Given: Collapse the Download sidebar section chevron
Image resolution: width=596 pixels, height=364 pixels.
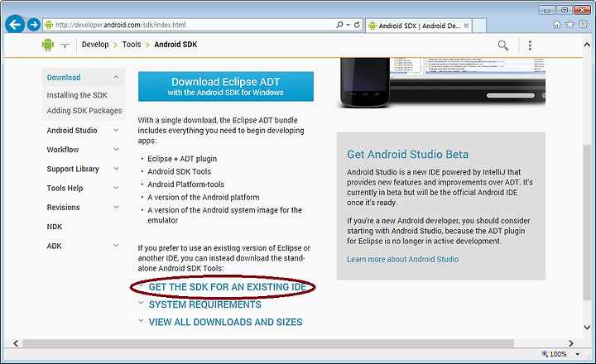Looking at the screenshot, I should click(x=117, y=77).
